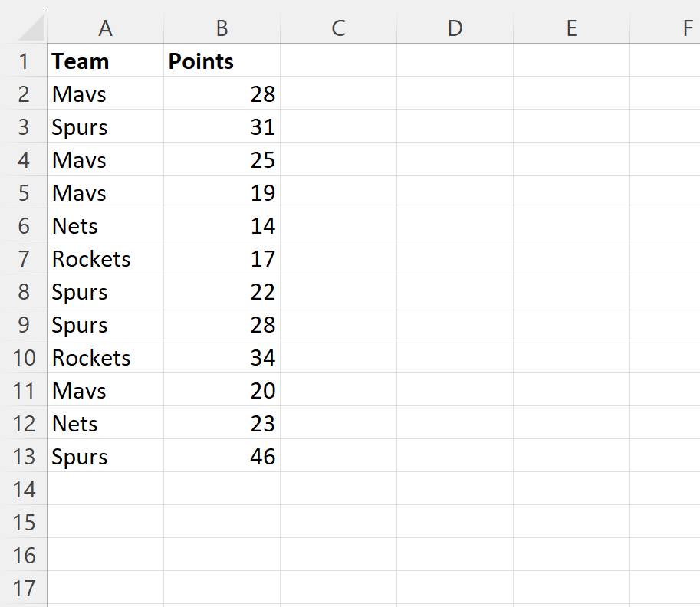This screenshot has height=607, width=700.
Task: Click the "Team" header cell
Action: (106, 61)
